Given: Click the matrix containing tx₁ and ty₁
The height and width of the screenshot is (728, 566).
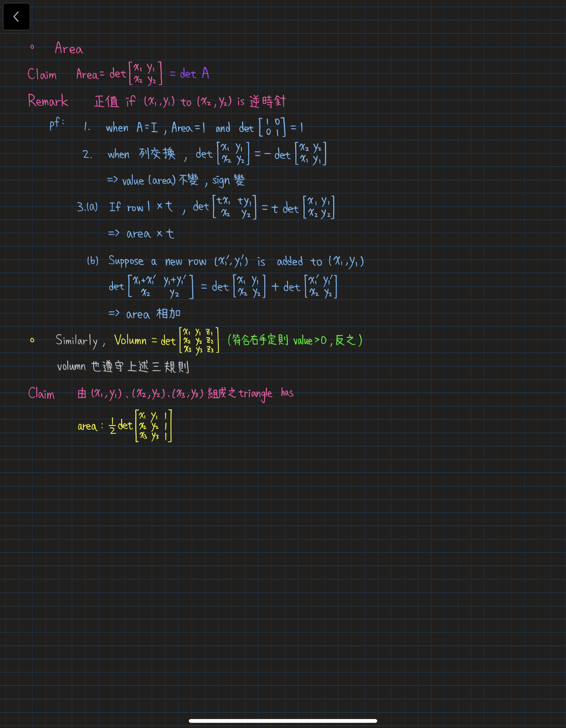Looking at the screenshot, I should pyautogui.click(x=234, y=207).
